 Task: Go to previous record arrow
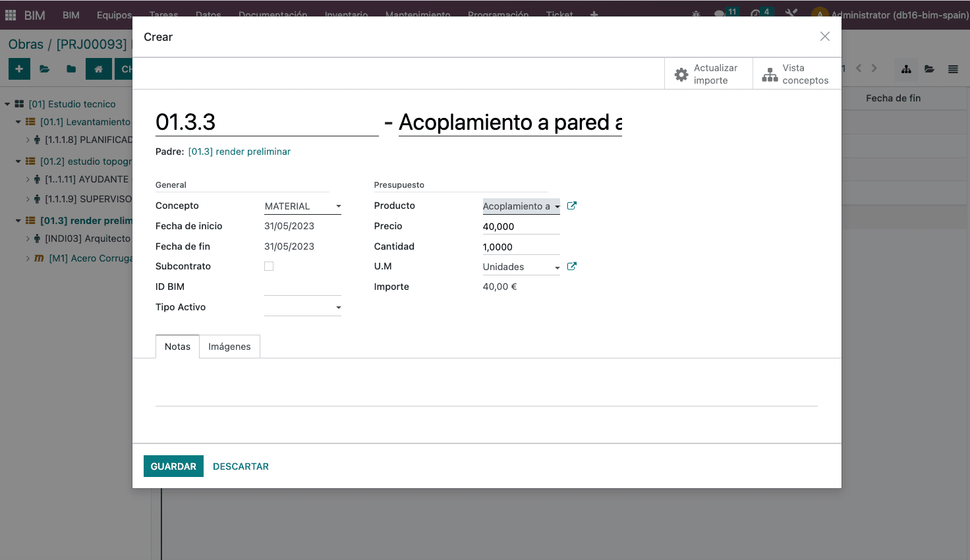tap(859, 69)
